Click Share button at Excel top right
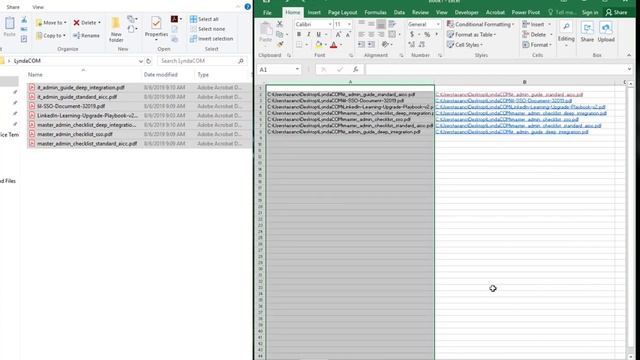This screenshot has height=360, width=640. point(616,13)
